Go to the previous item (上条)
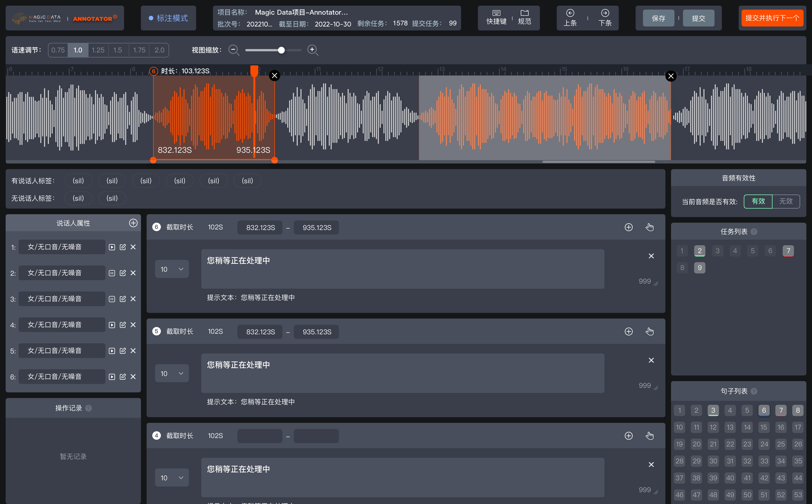812x504 pixels. pyautogui.click(x=570, y=17)
